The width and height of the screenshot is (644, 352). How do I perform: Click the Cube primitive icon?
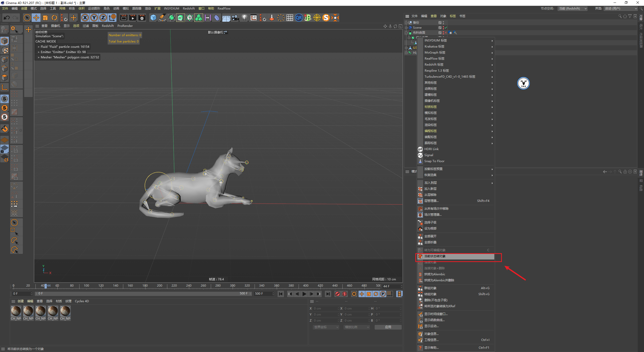tap(153, 18)
